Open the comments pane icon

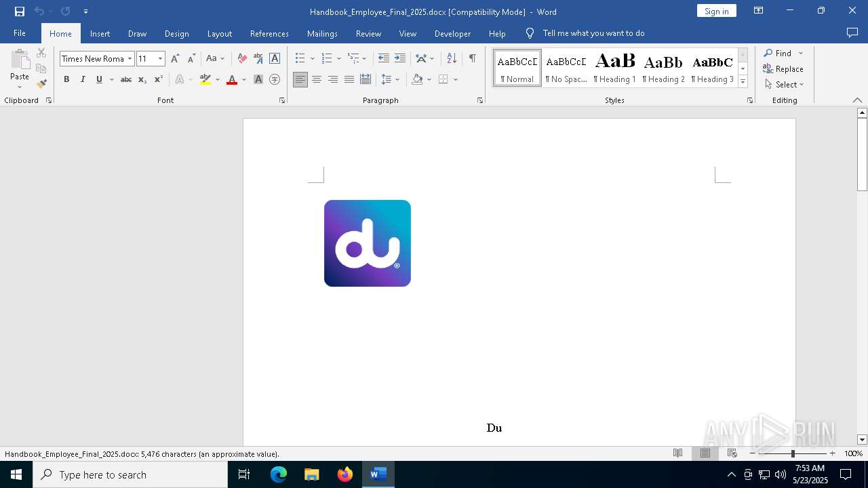click(x=852, y=33)
